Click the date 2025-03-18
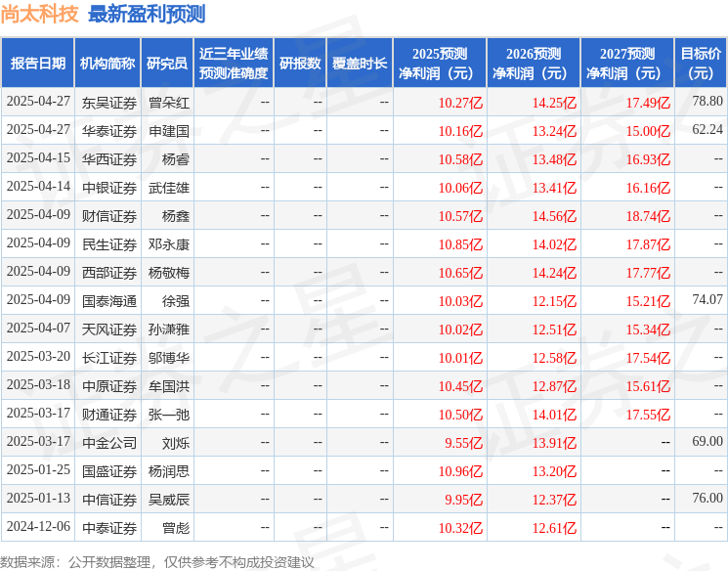The height and width of the screenshot is (571, 728). tap(38, 384)
